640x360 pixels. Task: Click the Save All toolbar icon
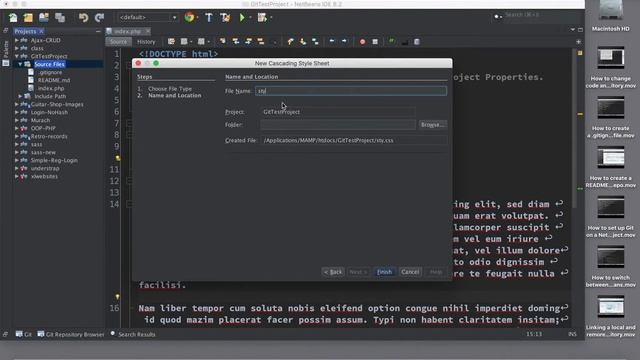pyautogui.click(x=60, y=18)
